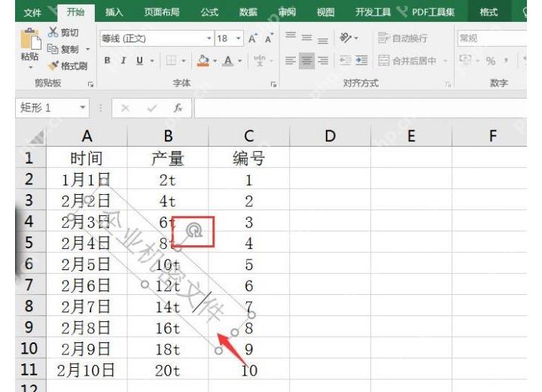Switch to the 公式 (Formulas) tab
Screen dimensions: 542x392
[x=209, y=13]
